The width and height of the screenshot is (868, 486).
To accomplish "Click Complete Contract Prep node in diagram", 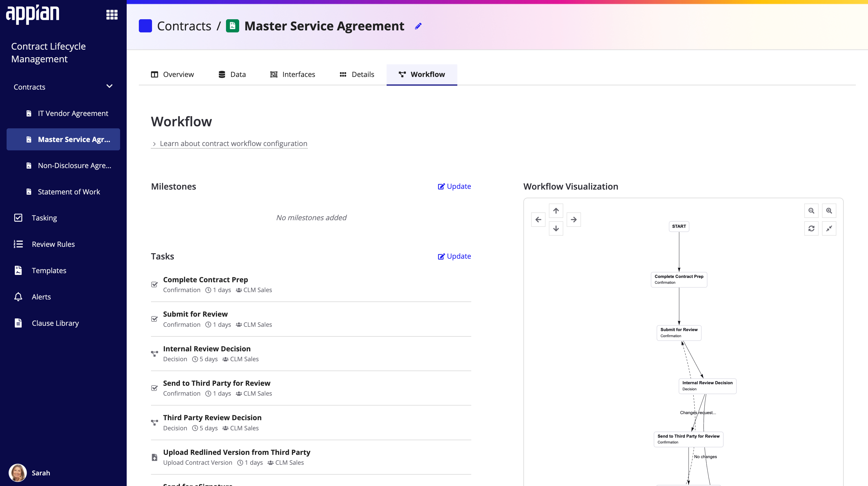I will [679, 279].
